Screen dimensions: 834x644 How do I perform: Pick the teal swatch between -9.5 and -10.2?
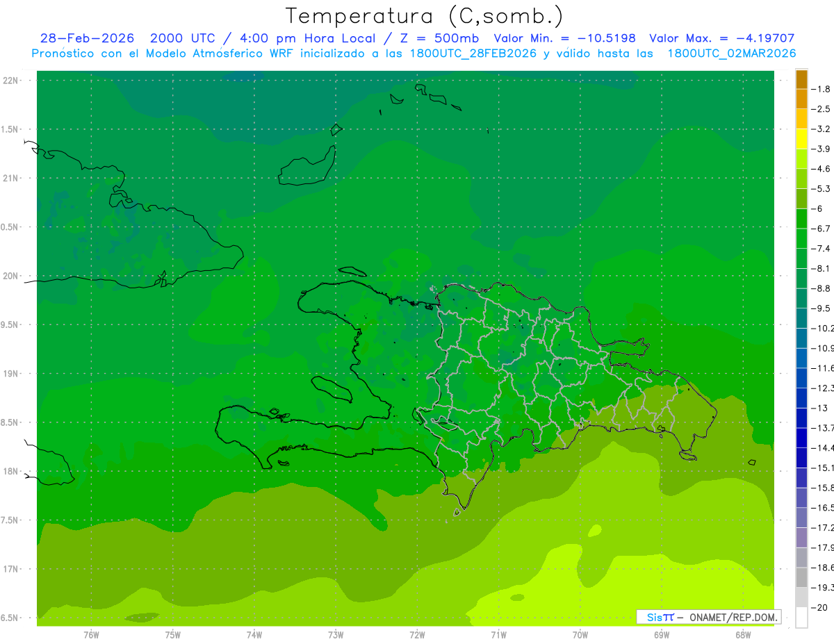(801, 318)
